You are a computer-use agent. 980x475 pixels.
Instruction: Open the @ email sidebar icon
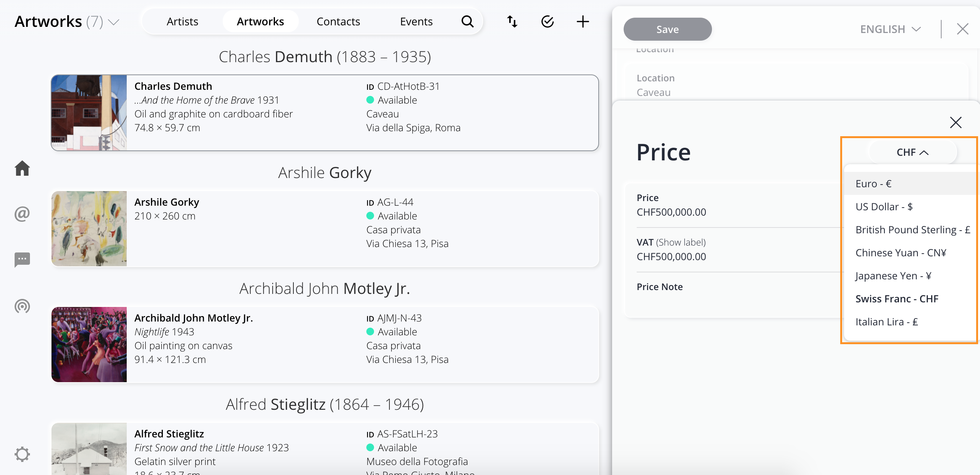22,214
